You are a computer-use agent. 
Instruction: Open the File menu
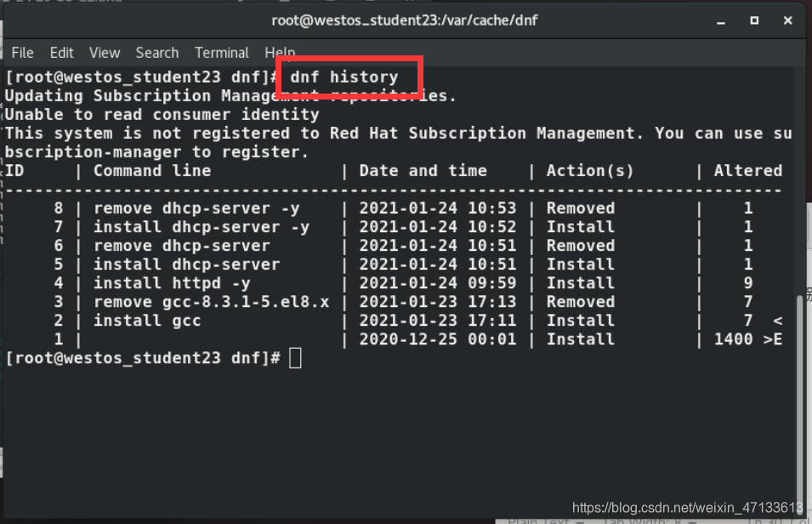point(22,53)
